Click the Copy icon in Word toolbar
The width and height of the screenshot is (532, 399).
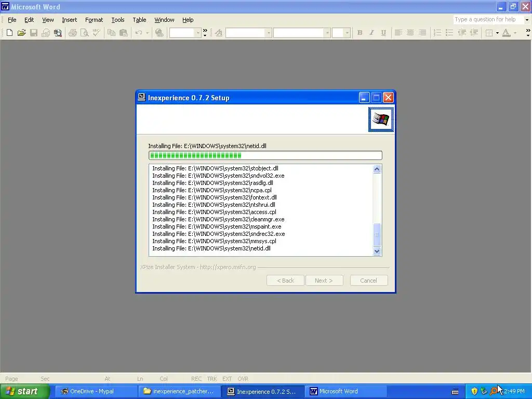click(x=111, y=33)
